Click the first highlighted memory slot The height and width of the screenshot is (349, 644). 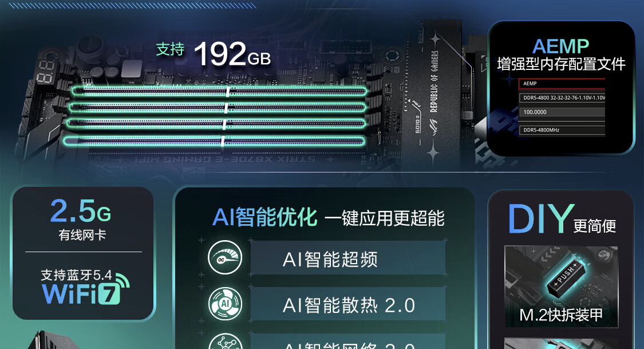click(x=219, y=91)
